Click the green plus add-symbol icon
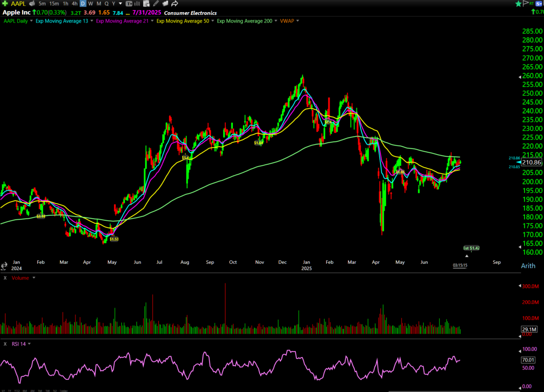Image resolution: width=544 pixels, height=392 pixels. pyautogui.click(x=5, y=3)
